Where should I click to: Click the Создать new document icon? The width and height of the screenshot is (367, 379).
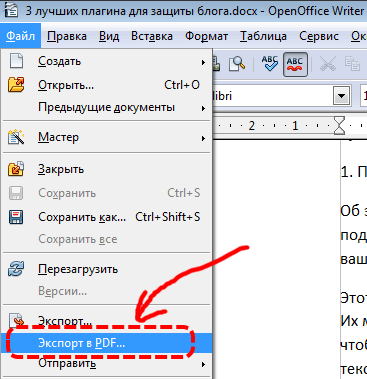(16, 61)
